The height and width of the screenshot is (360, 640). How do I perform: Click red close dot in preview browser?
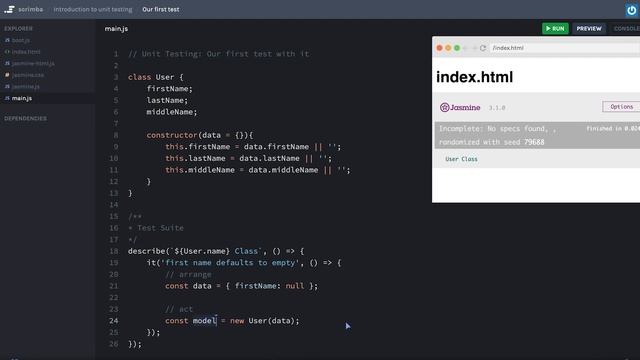coord(440,48)
